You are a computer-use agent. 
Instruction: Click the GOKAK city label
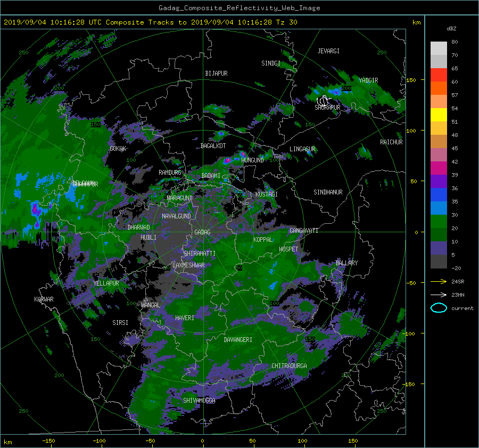[118, 149]
